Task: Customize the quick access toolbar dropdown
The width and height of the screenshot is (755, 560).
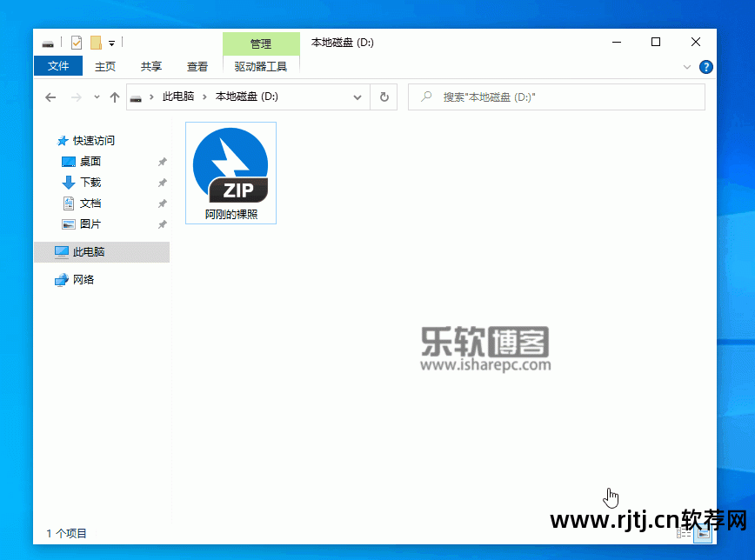Action: point(111,42)
